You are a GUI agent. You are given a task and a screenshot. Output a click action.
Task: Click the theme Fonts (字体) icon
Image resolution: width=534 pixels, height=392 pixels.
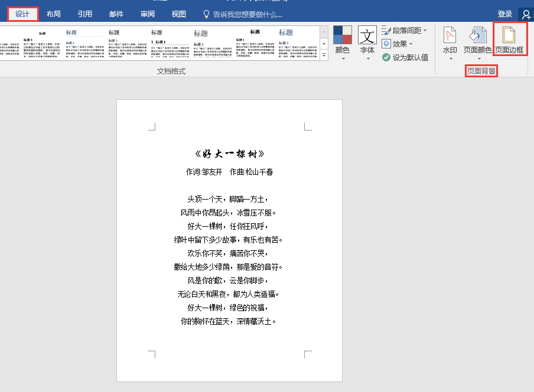click(x=367, y=35)
